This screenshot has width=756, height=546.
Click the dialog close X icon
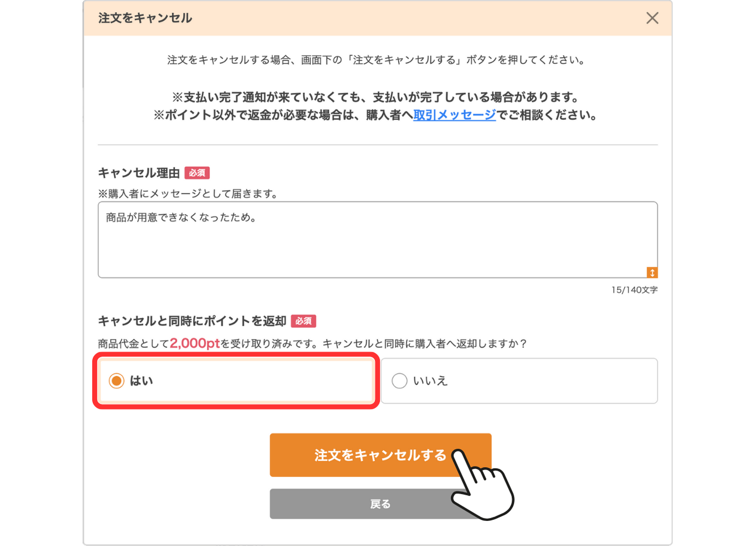[652, 18]
